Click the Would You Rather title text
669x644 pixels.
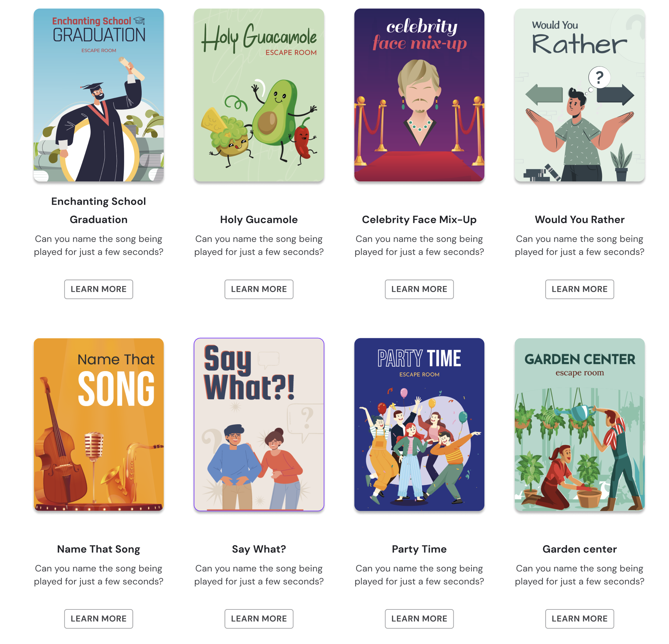point(579,219)
